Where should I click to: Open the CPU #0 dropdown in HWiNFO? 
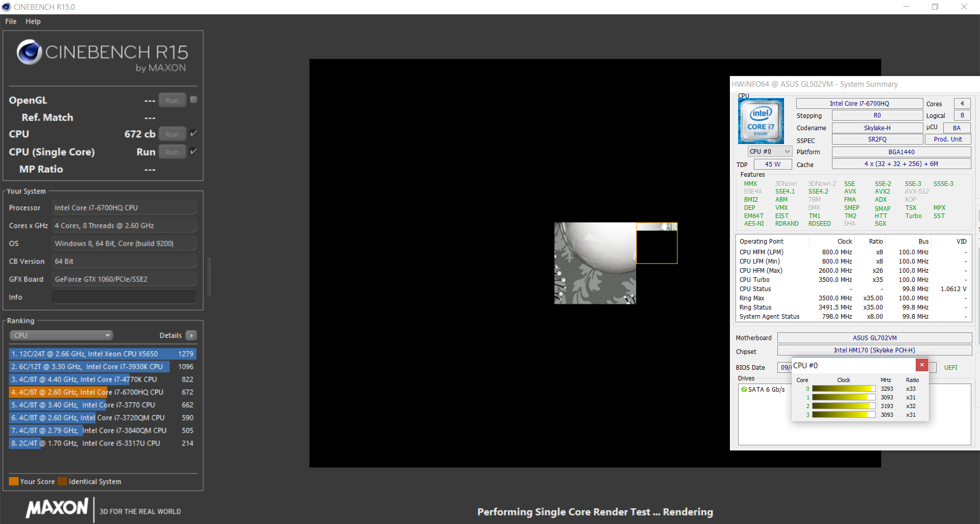(770, 152)
